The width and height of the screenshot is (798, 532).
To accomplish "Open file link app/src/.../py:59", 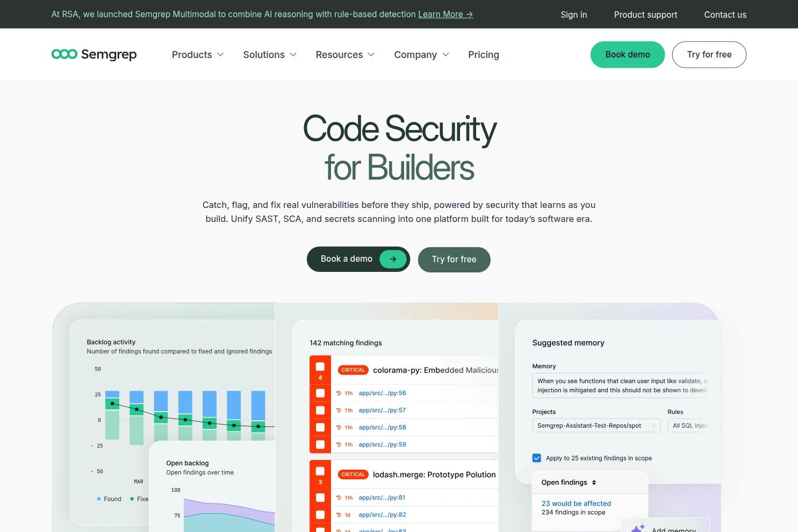I will [x=382, y=445].
